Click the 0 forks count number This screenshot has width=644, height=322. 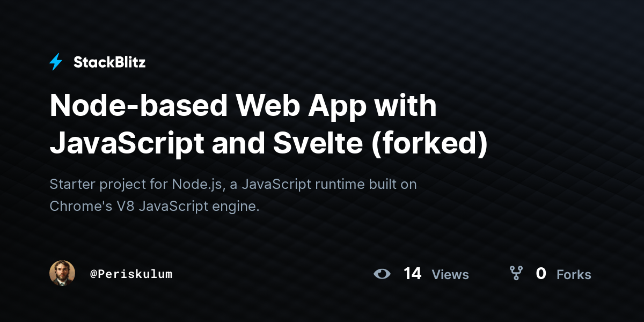(x=541, y=274)
